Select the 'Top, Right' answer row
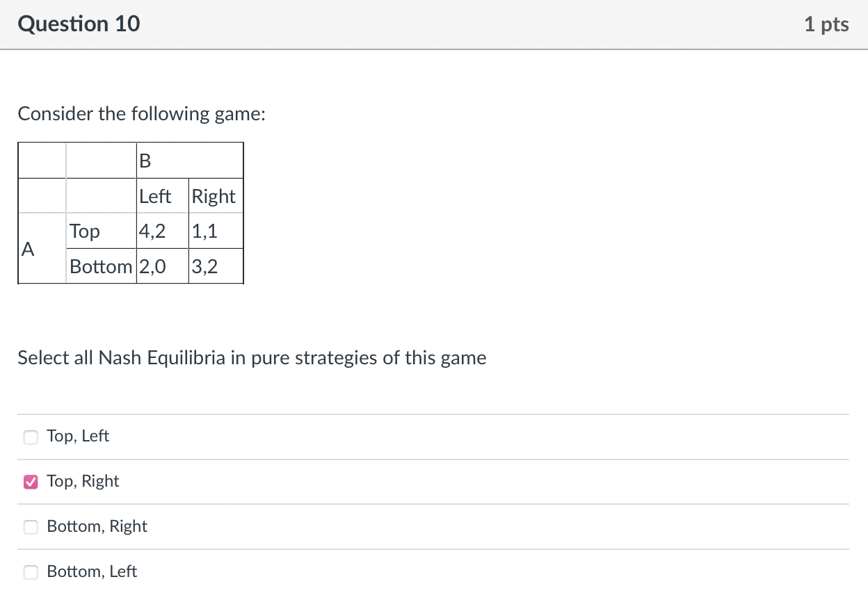This screenshot has width=868, height=609. coord(83,481)
